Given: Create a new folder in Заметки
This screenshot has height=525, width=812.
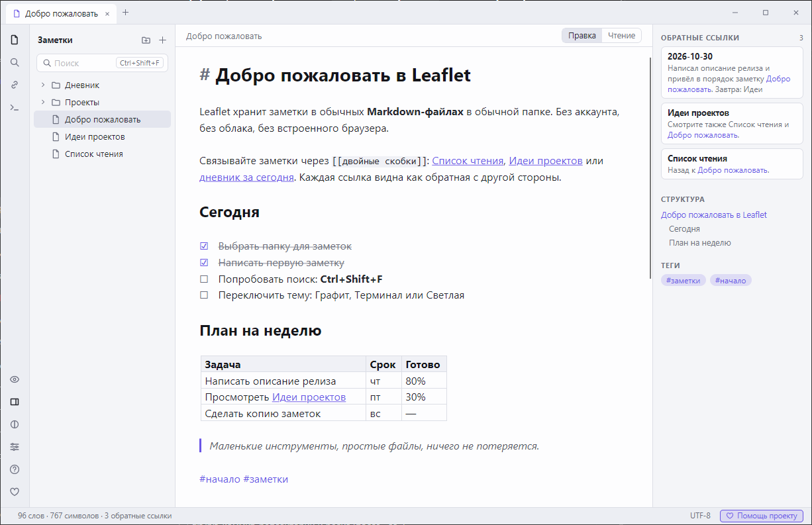Looking at the screenshot, I should 146,40.
